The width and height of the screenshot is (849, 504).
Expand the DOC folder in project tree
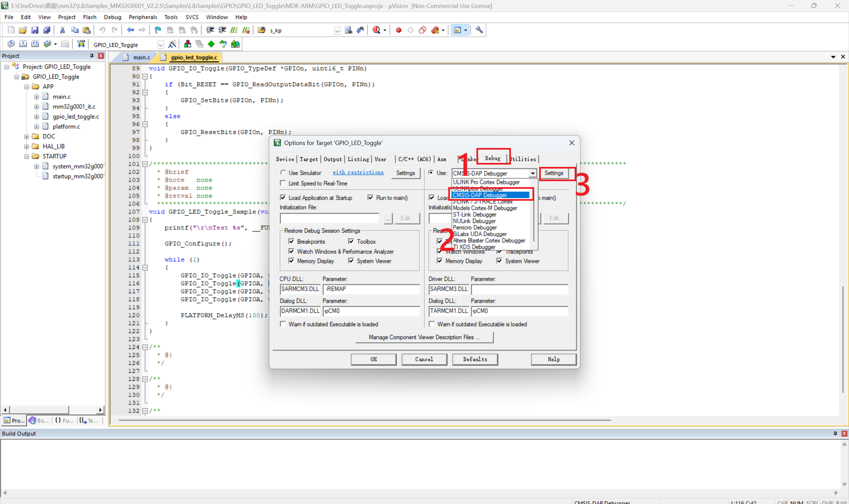tap(27, 136)
